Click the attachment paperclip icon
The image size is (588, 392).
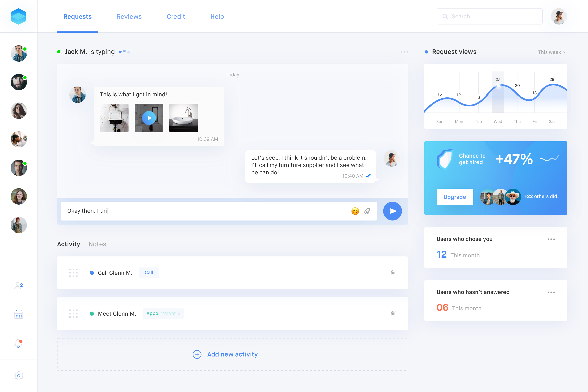point(368,211)
